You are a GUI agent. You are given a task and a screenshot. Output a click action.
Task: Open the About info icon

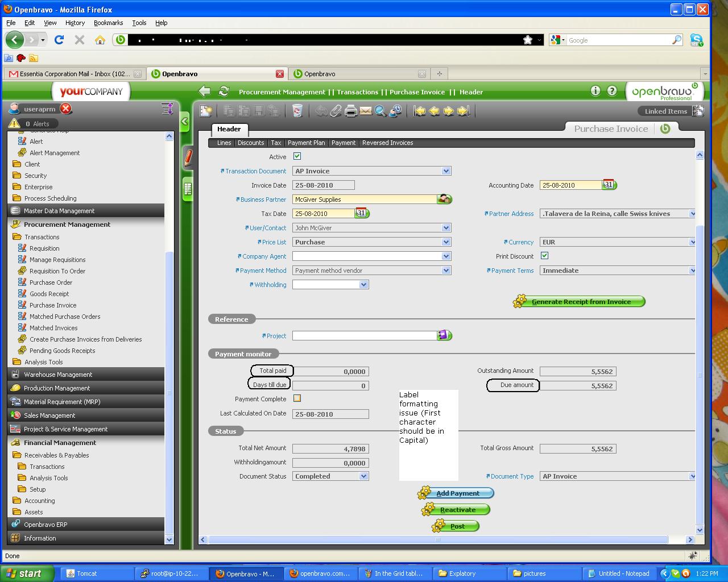pos(595,90)
